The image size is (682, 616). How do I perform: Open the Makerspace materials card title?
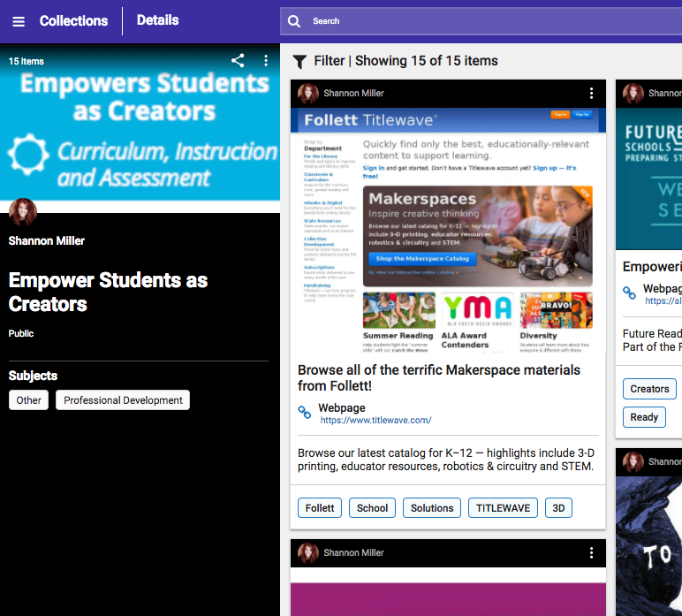click(439, 377)
